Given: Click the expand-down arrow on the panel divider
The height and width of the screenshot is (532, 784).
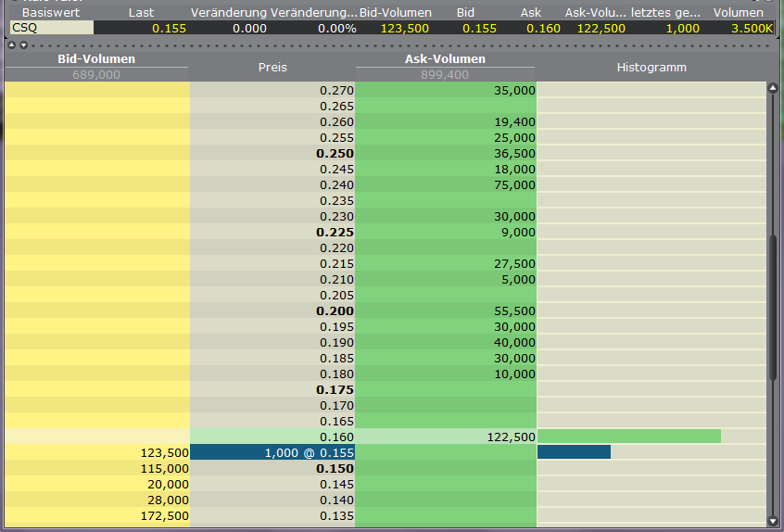Looking at the screenshot, I should 23,44.
